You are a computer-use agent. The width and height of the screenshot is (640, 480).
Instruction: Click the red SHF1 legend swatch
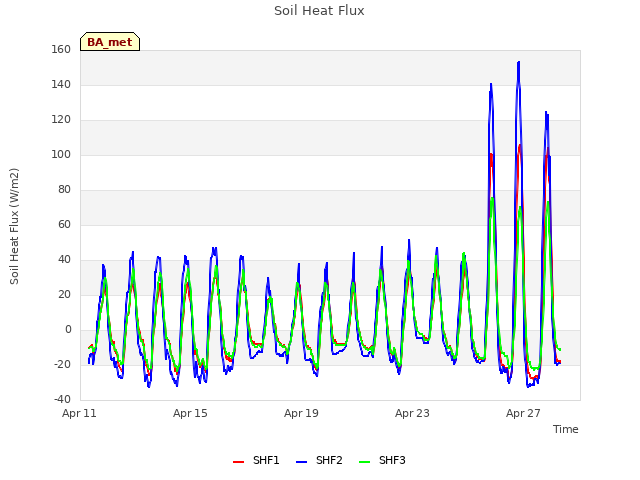238,462
